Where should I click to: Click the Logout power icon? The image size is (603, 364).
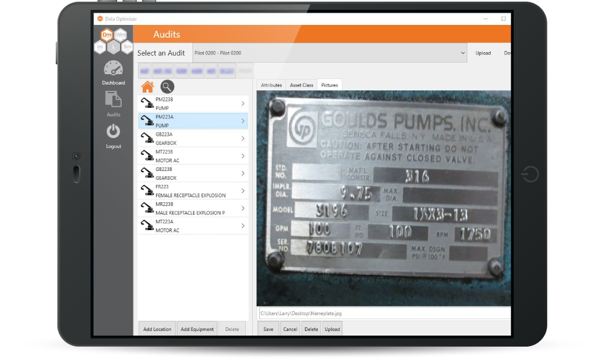(x=114, y=132)
